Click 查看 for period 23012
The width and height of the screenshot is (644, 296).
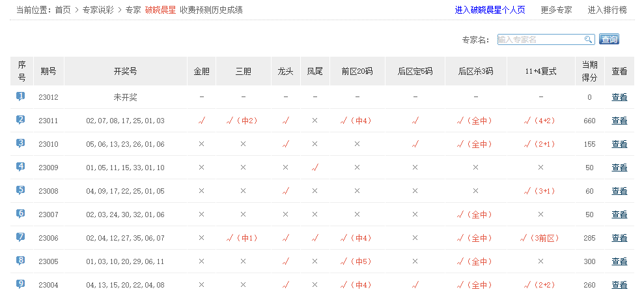(619, 97)
